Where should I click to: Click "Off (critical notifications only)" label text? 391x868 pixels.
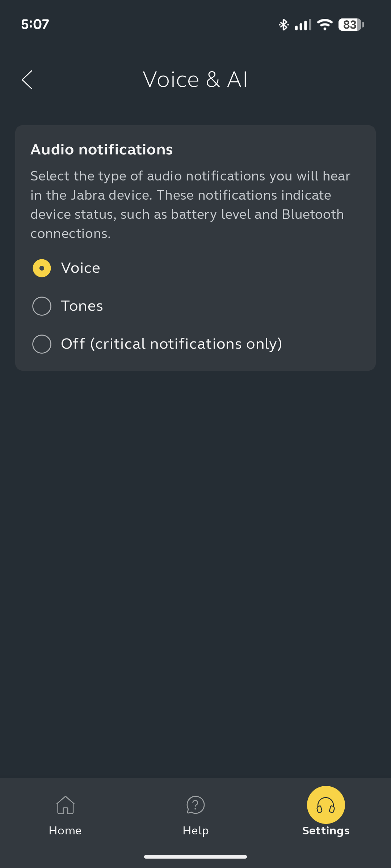171,344
